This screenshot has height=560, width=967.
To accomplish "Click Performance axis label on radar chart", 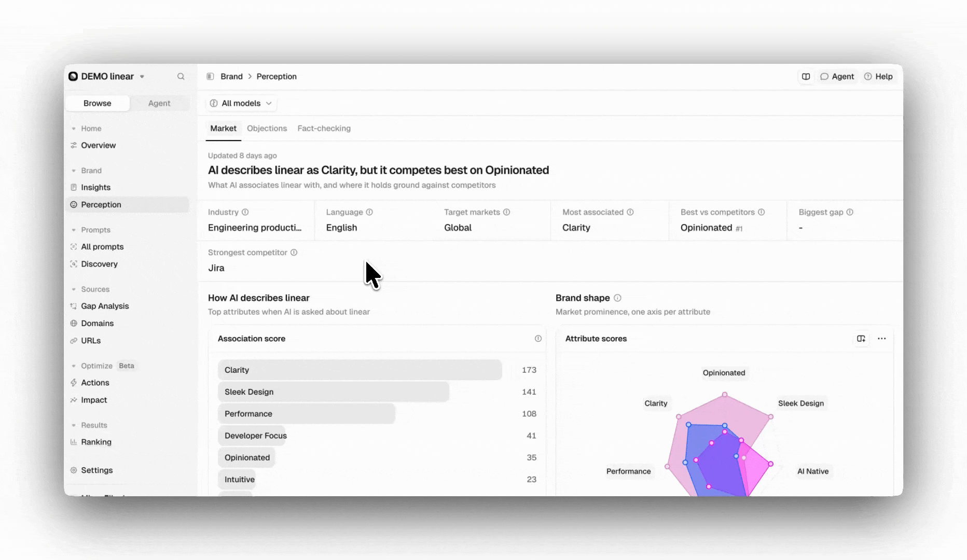I will point(628,471).
